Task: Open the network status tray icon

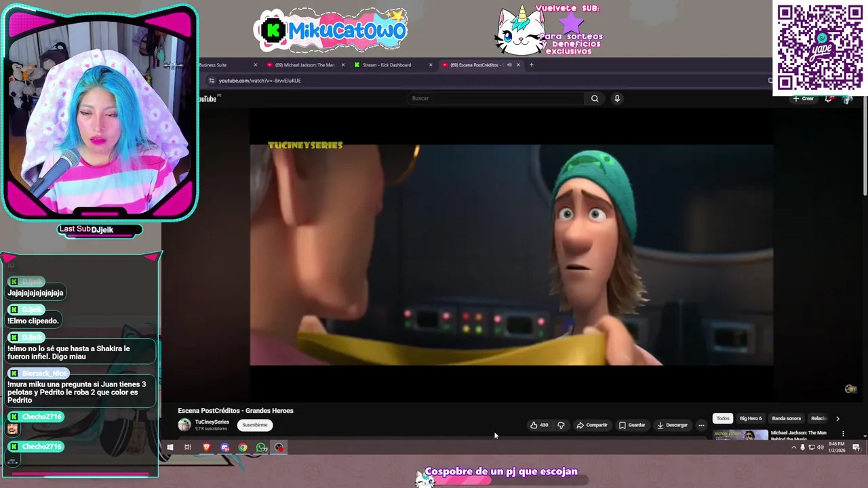Action: click(812, 447)
